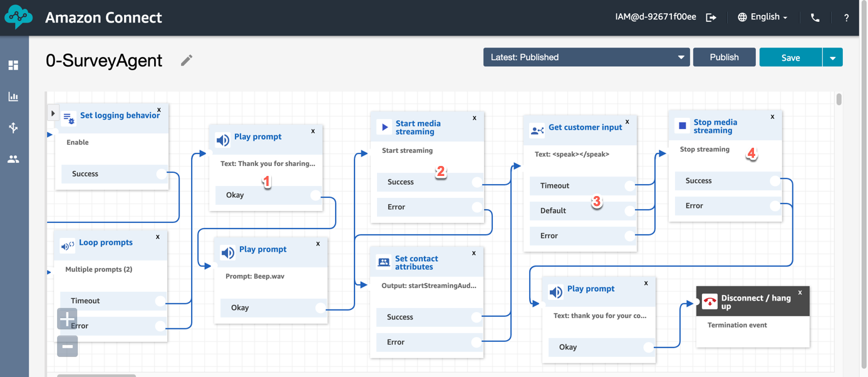
Task: Open the help question mark icon
Action: click(846, 18)
